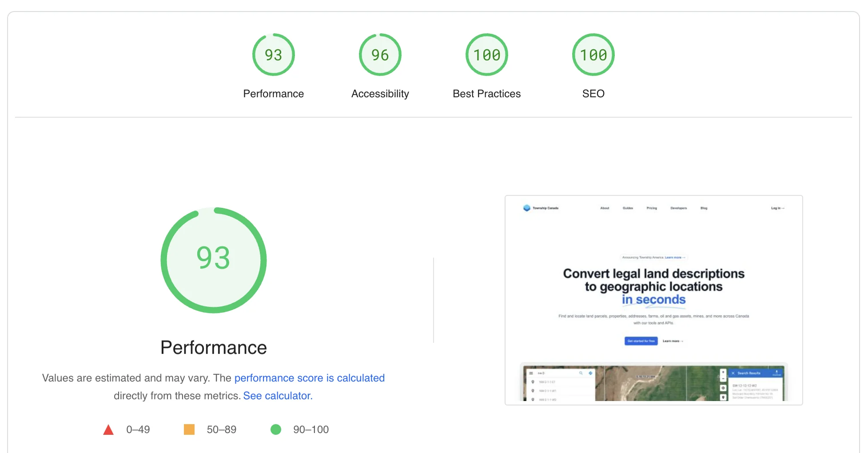Image resolution: width=868 pixels, height=453 pixels.
Task: Close the Search Results panel via X icon
Action: point(733,373)
